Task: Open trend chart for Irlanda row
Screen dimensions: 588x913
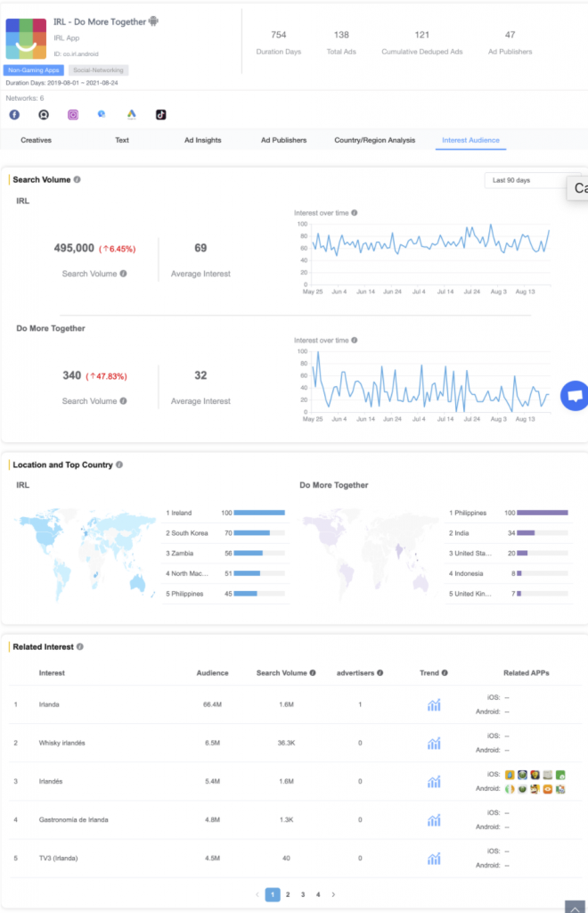Action: tap(434, 705)
